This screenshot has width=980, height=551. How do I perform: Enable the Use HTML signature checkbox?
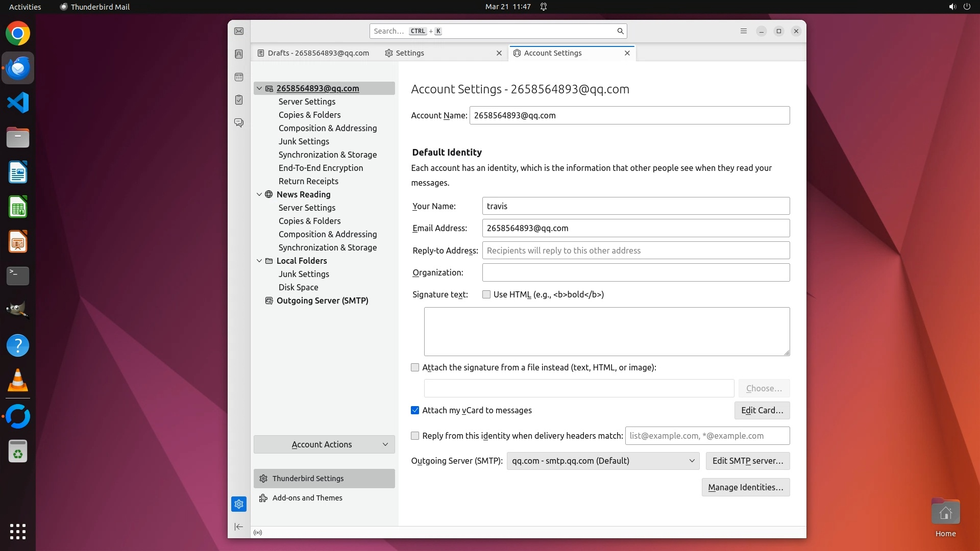(x=486, y=294)
